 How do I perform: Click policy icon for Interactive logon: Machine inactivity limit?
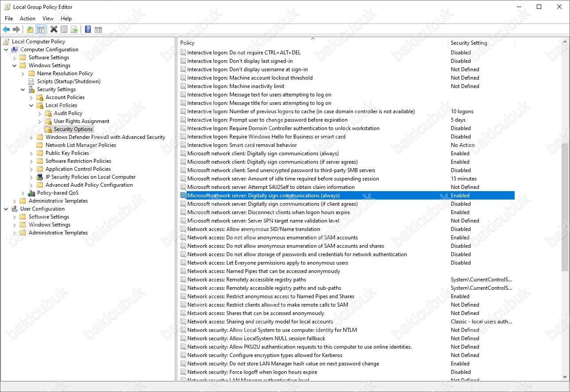183,86
